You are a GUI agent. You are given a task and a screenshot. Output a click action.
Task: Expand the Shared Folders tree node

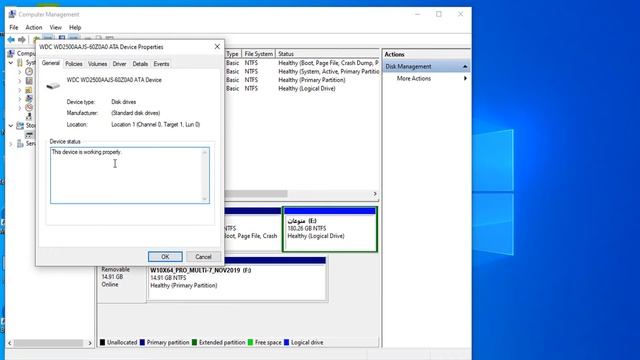pos(20,90)
